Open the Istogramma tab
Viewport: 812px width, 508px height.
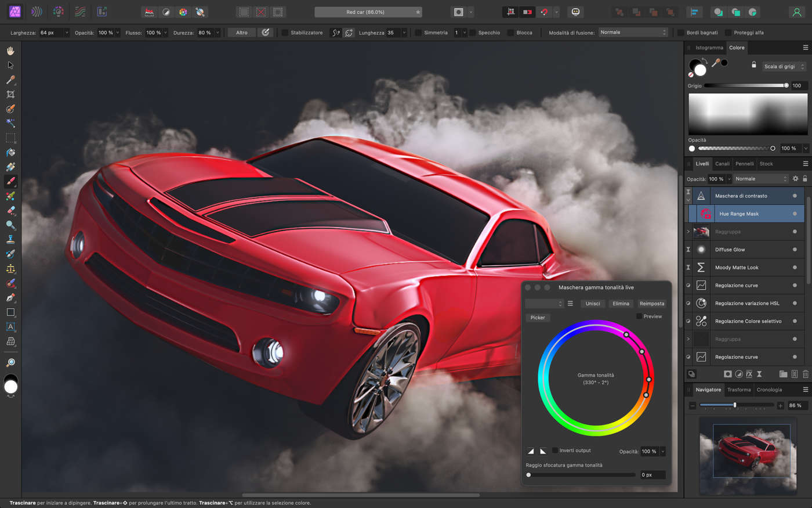click(709, 48)
